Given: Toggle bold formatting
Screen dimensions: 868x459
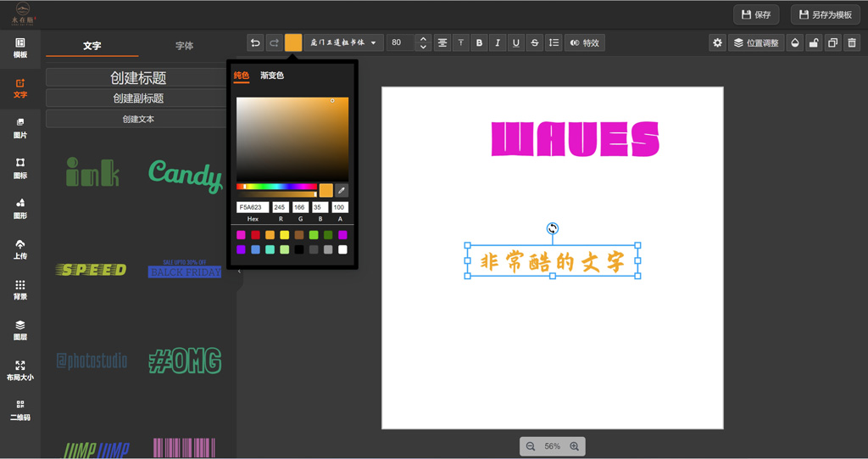Looking at the screenshot, I should pyautogui.click(x=480, y=42).
